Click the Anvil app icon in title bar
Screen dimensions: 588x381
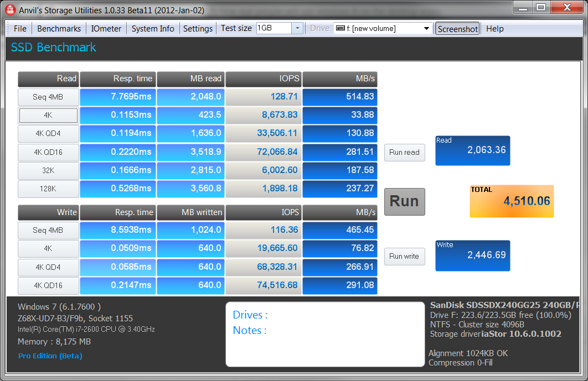click(9, 9)
